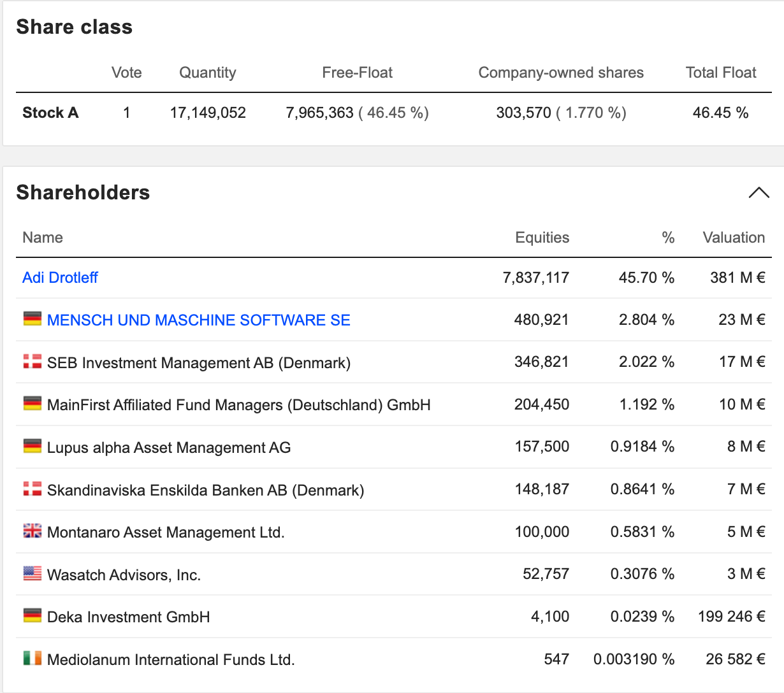Select Skandinaviska Enskilda Banken AB (Denmark) name
Viewport: 784px width, 693px height.
coord(206,490)
